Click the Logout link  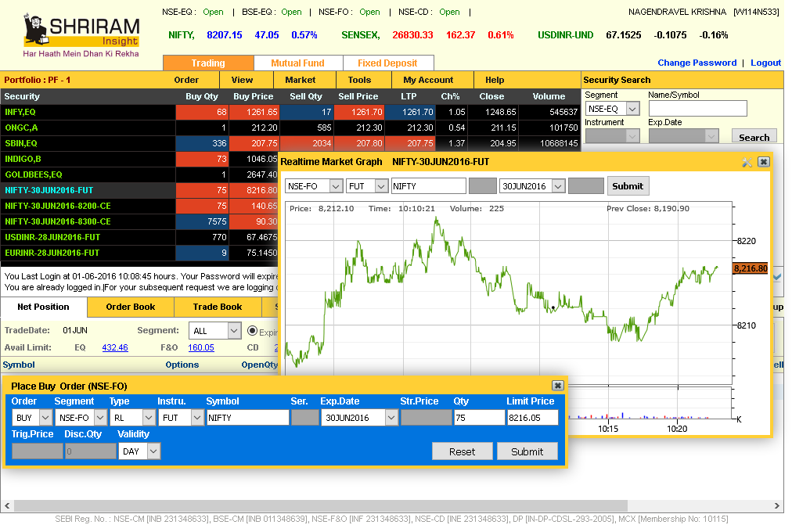(765, 63)
